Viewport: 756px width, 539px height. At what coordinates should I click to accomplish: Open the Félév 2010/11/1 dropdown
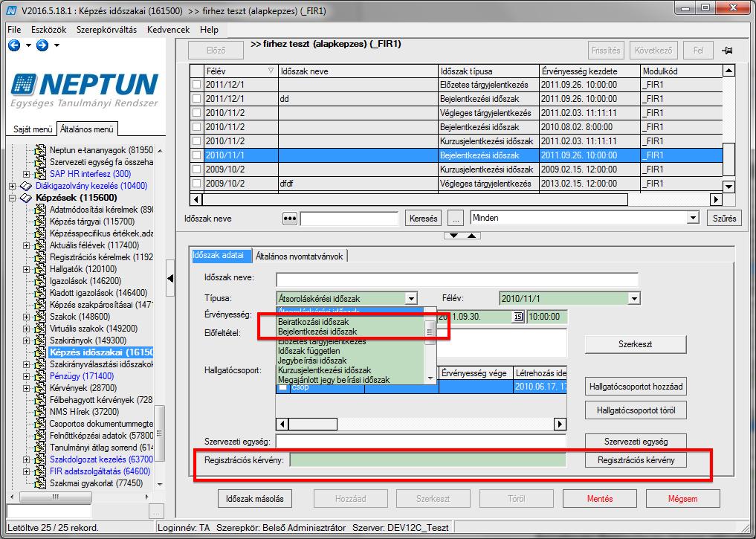click(635, 299)
